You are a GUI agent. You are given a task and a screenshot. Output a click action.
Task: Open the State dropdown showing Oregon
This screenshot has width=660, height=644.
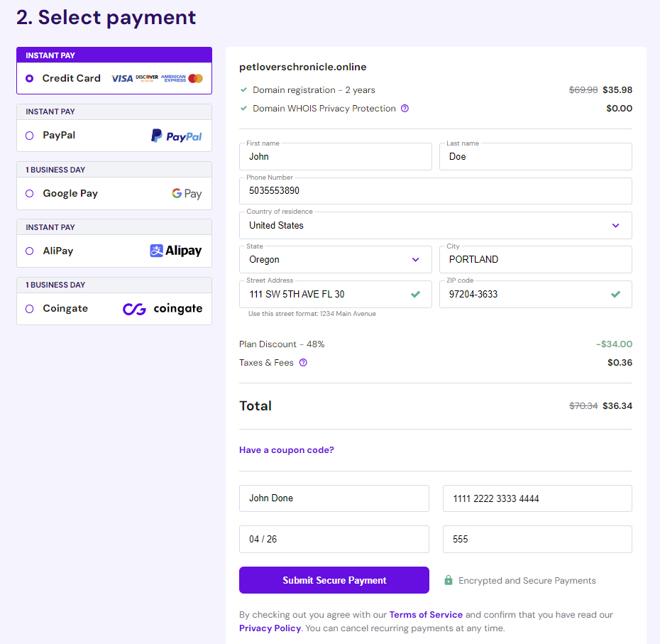(x=415, y=259)
